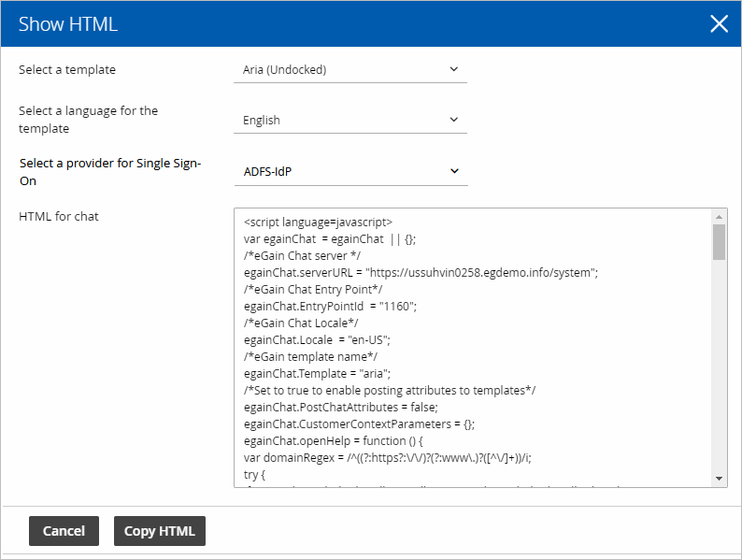Click the 'Select a provider for Single Sign-On' label
The width and height of the screenshot is (742, 560).
point(110,172)
